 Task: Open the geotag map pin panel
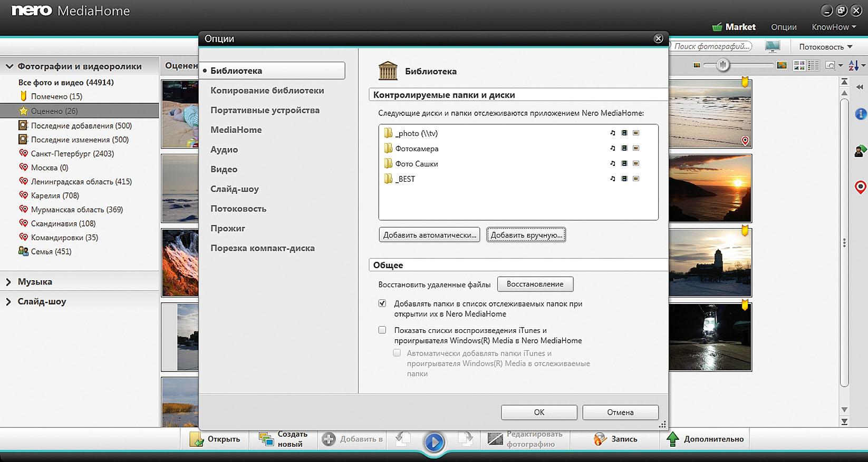click(x=860, y=187)
